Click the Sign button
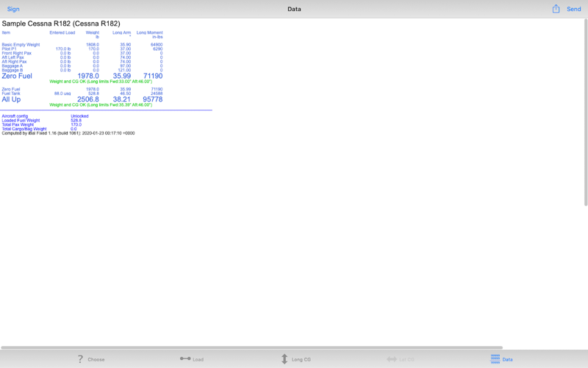The image size is (588, 368). click(13, 9)
